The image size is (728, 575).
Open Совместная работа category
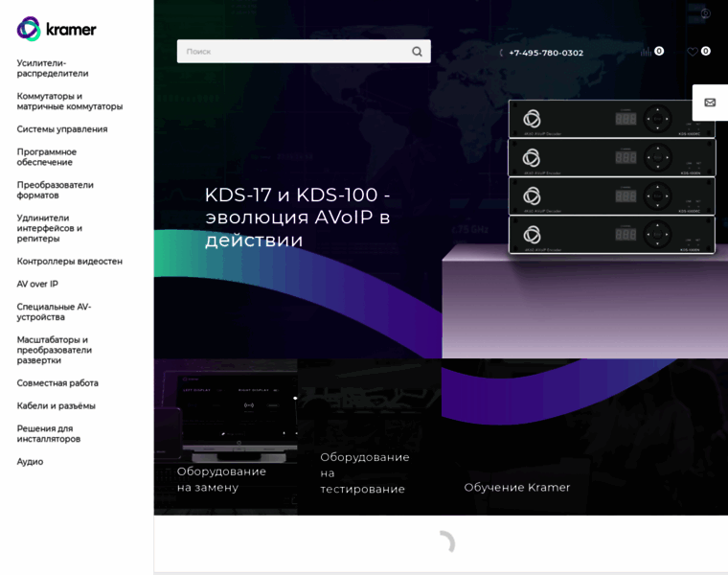pyautogui.click(x=57, y=383)
